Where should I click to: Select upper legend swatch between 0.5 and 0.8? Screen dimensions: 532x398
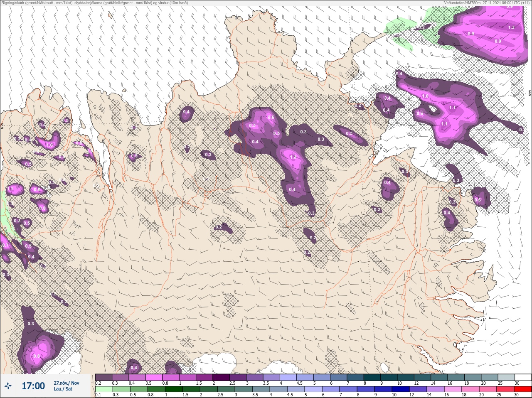(x=154, y=377)
